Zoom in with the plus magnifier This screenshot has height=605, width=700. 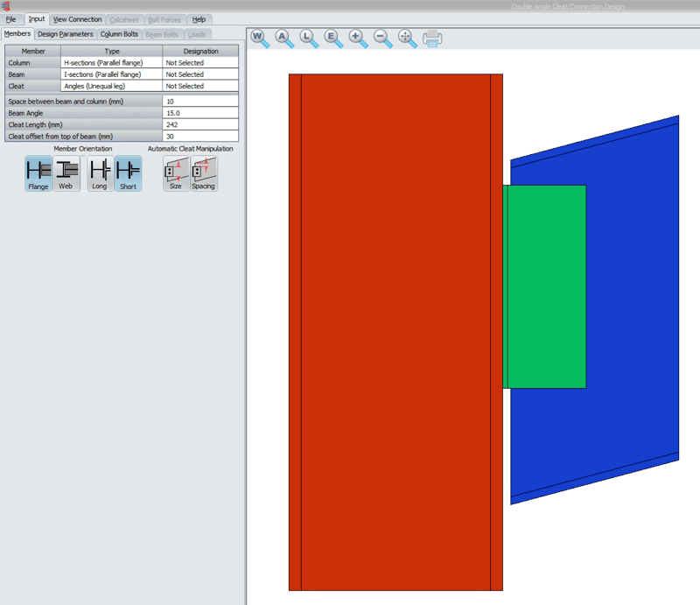358,38
